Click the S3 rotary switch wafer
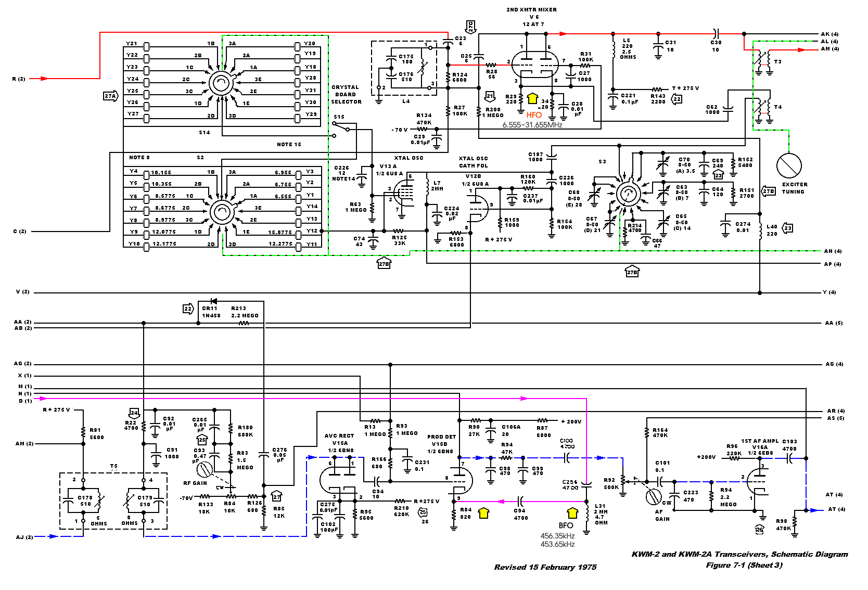Image resolution: width=868 pixels, height=590 pixels. pos(628,194)
